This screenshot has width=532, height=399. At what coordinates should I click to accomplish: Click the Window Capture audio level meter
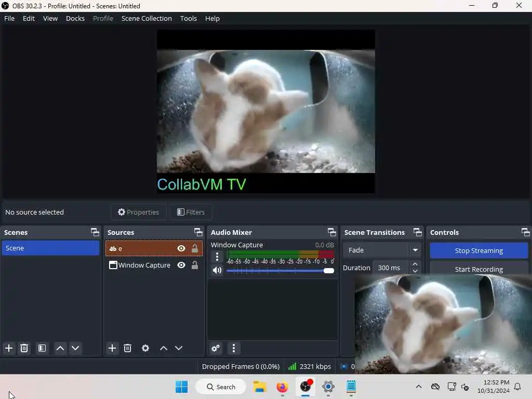(280, 254)
